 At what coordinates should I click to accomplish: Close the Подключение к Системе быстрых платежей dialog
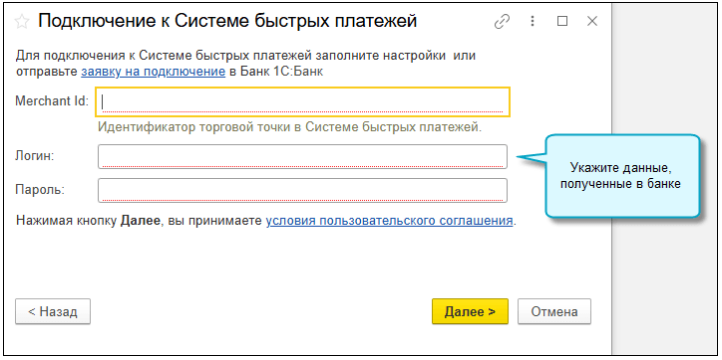tap(592, 21)
